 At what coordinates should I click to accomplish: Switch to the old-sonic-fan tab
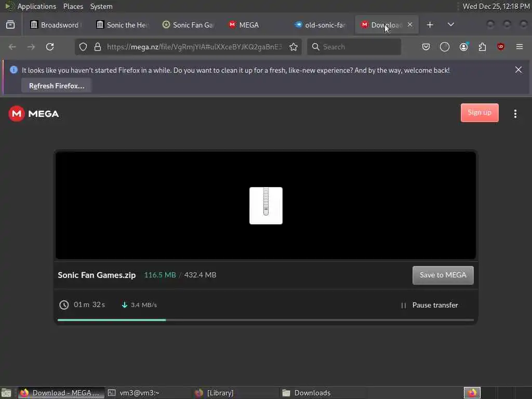point(320,25)
